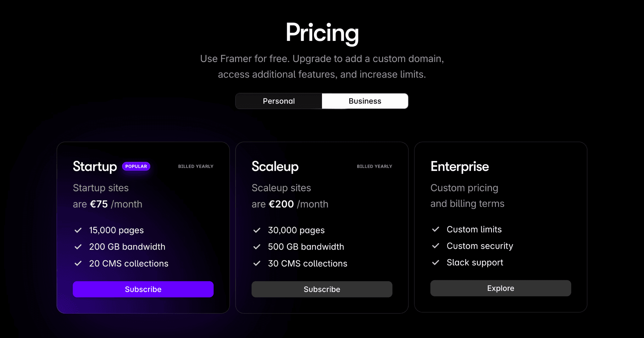Click the checkmark beside 15,000 pages
This screenshot has height=338, width=644.
pyautogui.click(x=78, y=230)
